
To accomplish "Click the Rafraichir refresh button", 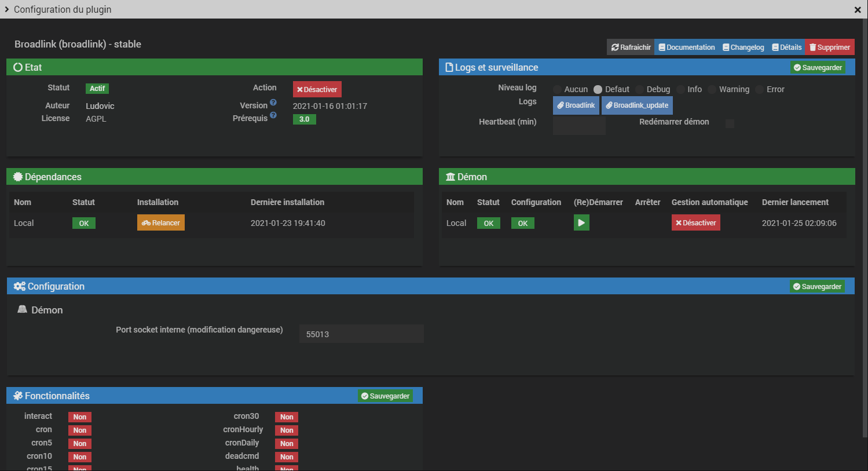I will pyautogui.click(x=631, y=48).
